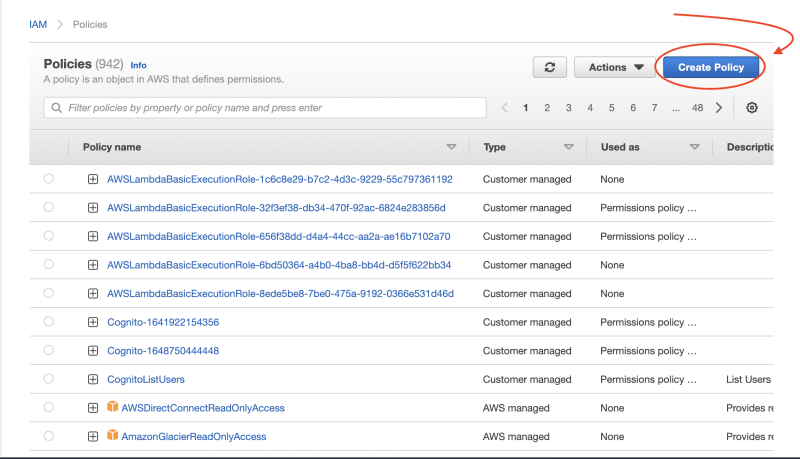Go to previous page with left chevron
Image resolution: width=800 pixels, height=459 pixels.
504,108
